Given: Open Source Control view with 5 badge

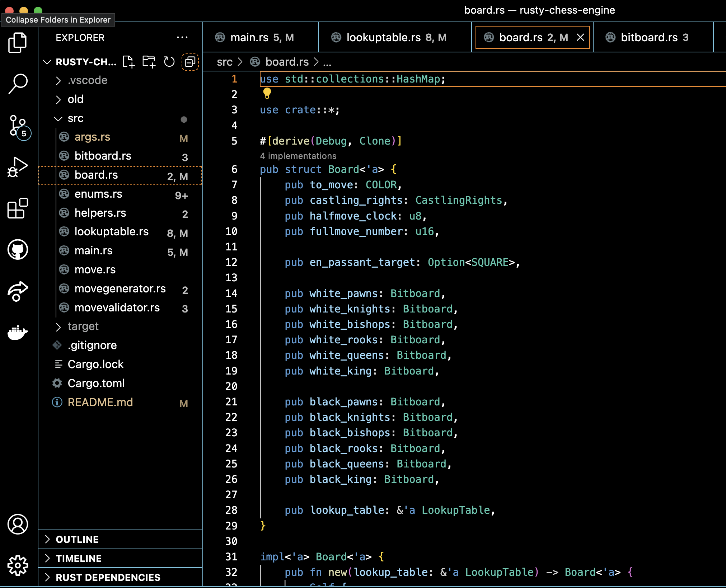Looking at the screenshot, I should pyautogui.click(x=18, y=126).
